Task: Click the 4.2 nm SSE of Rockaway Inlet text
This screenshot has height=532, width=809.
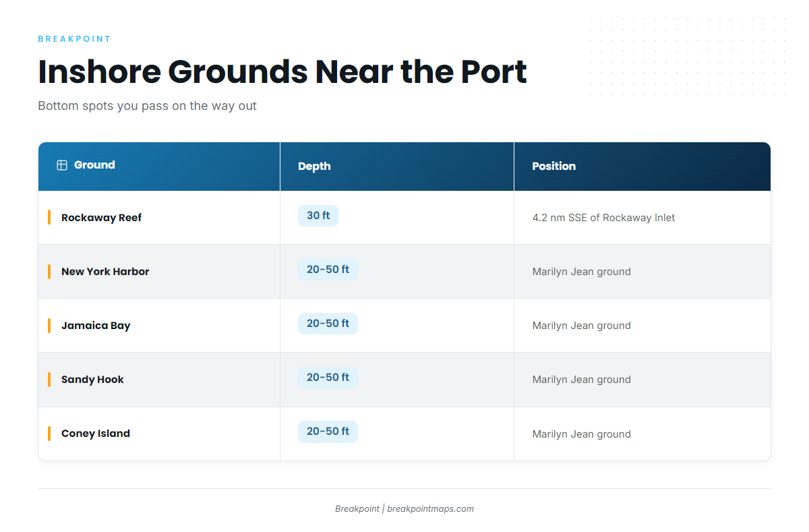Action: (x=603, y=218)
